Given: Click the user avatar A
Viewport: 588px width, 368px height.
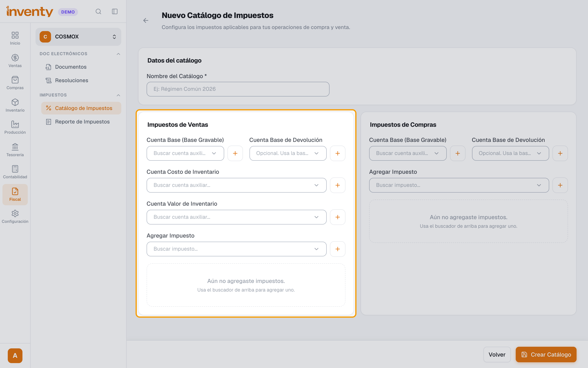Looking at the screenshot, I should click(15, 356).
